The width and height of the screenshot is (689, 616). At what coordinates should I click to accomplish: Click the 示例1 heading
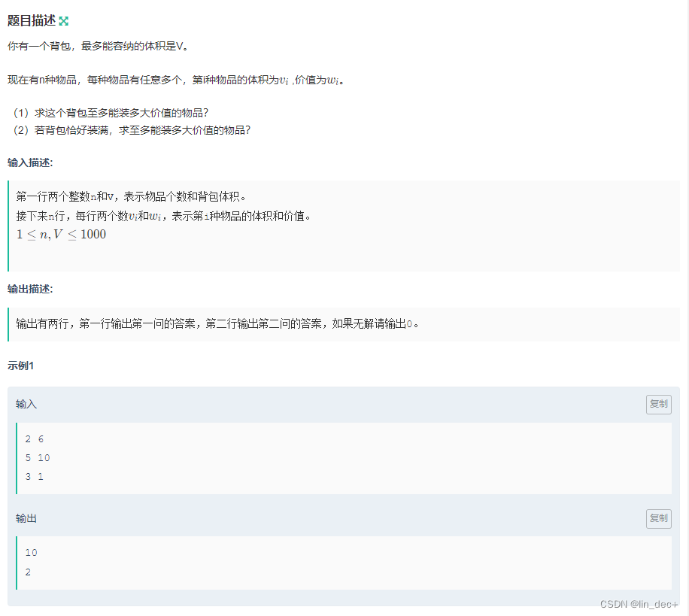[x=20, y=366]
